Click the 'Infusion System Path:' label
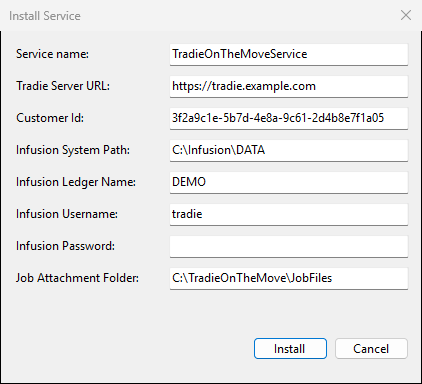Image resolution: width=422 pixels, height=384 pixels. tap(73, 150)
